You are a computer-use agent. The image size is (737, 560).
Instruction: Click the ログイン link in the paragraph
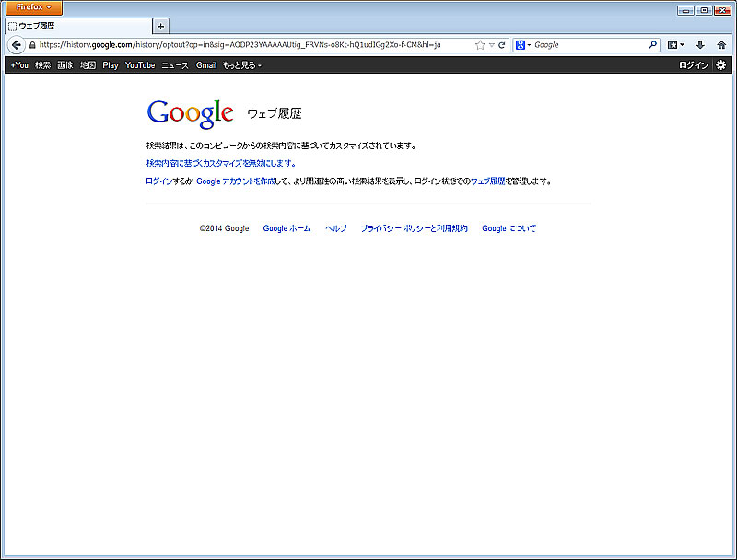(x=159, y=181)
